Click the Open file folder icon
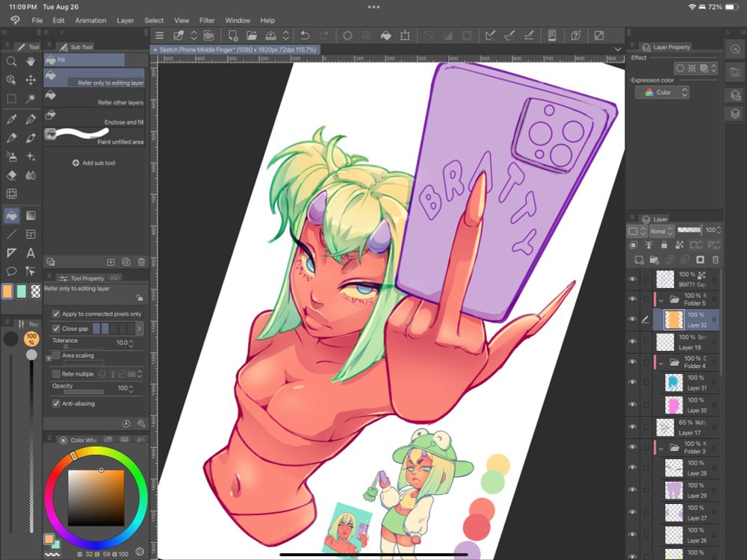The height and width of the screenshot is (560, 747). click(x=252, y=35)
